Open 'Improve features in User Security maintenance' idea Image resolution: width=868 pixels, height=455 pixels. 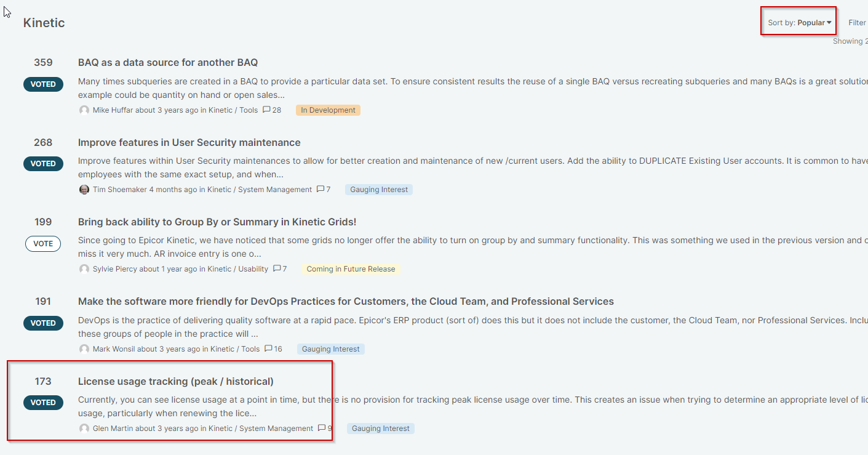189,143
